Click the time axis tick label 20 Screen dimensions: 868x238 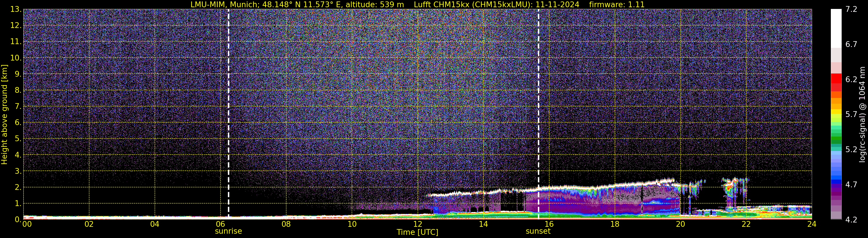[680, 224]
